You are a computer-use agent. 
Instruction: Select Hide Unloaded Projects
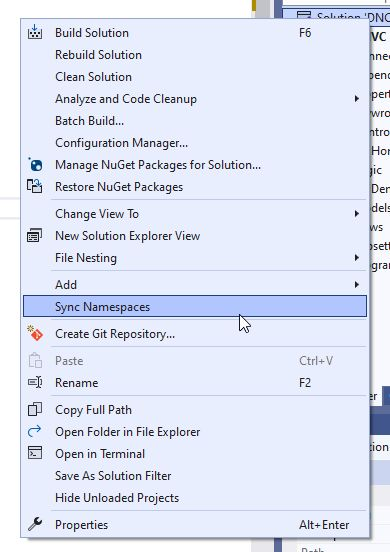(x=195, y=497)
